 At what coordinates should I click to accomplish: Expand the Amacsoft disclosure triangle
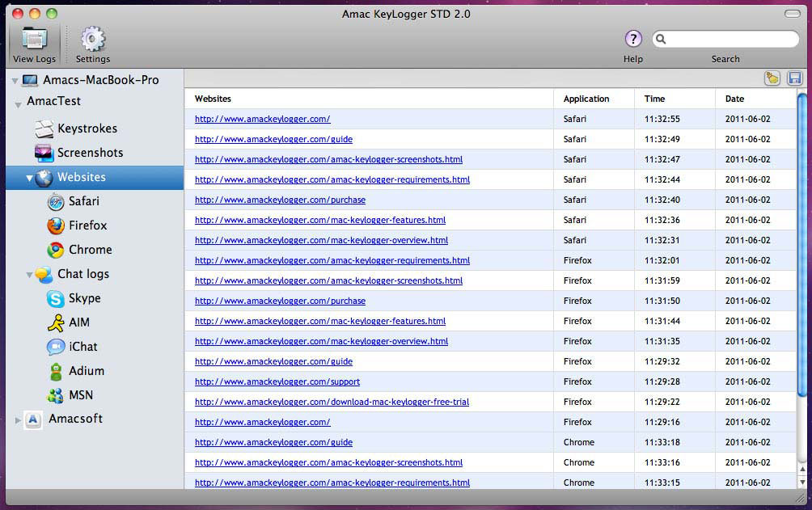pos(18,420)
